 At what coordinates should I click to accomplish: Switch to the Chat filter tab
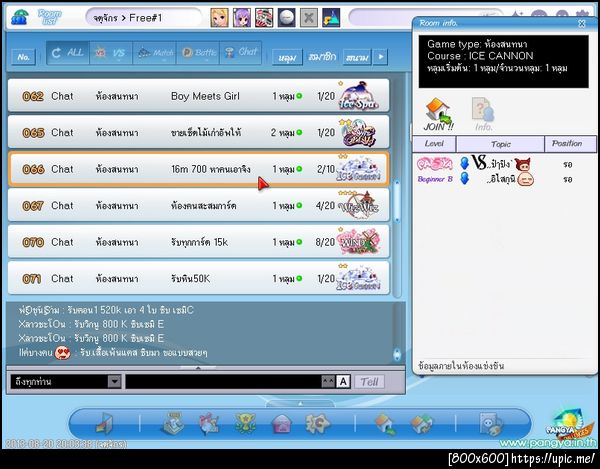(x=241, y=52)
